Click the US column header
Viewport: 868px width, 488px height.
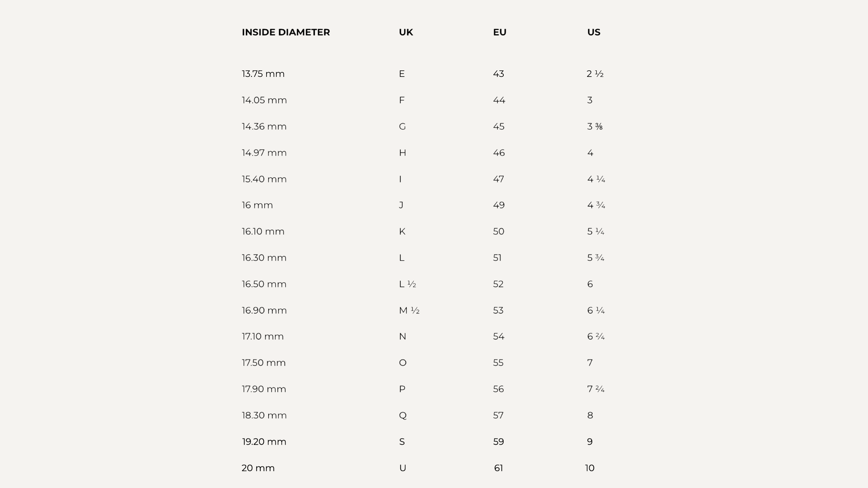click(593, 32)
